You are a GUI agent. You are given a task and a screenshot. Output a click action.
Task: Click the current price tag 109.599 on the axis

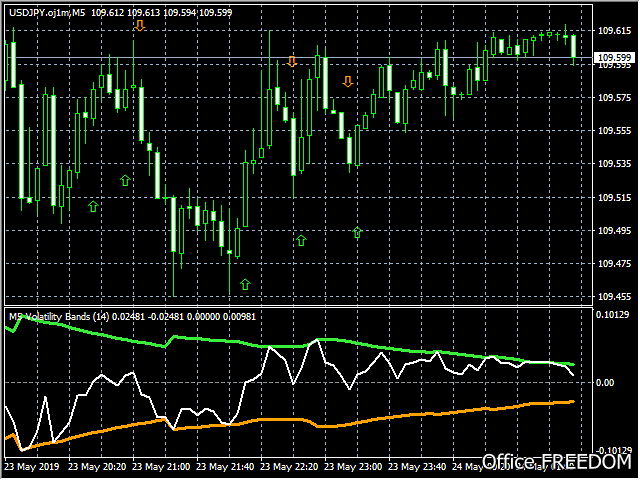[614, 58]
